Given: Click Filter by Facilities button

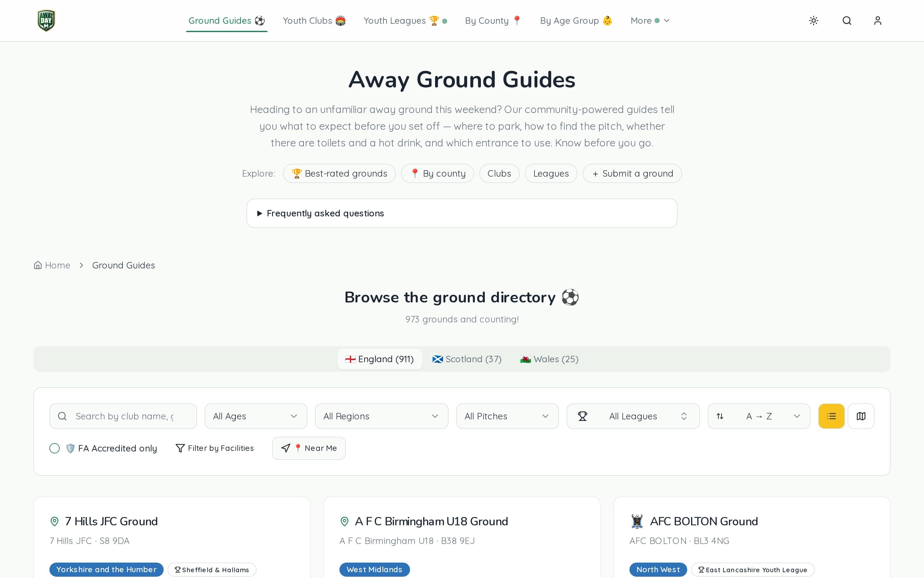Looking at the screenshot, I should [214, 448].
